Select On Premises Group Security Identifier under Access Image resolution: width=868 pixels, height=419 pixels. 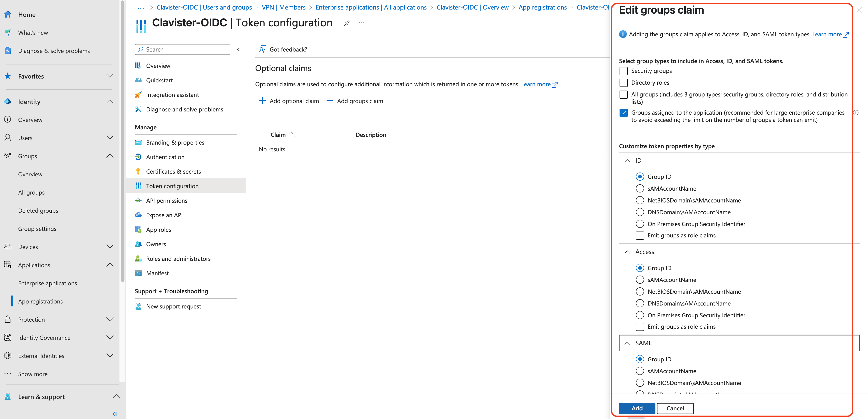(x=640, y=315)
